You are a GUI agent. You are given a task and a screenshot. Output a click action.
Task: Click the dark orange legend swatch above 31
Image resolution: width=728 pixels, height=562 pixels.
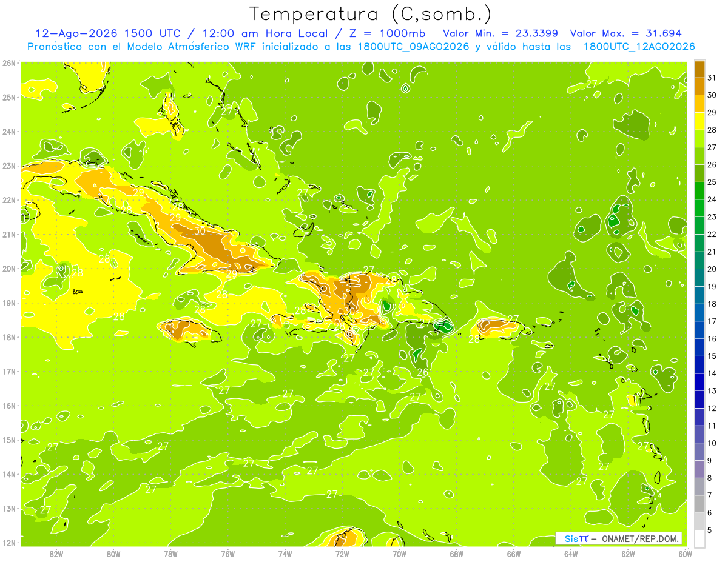[x=699, y=69]
